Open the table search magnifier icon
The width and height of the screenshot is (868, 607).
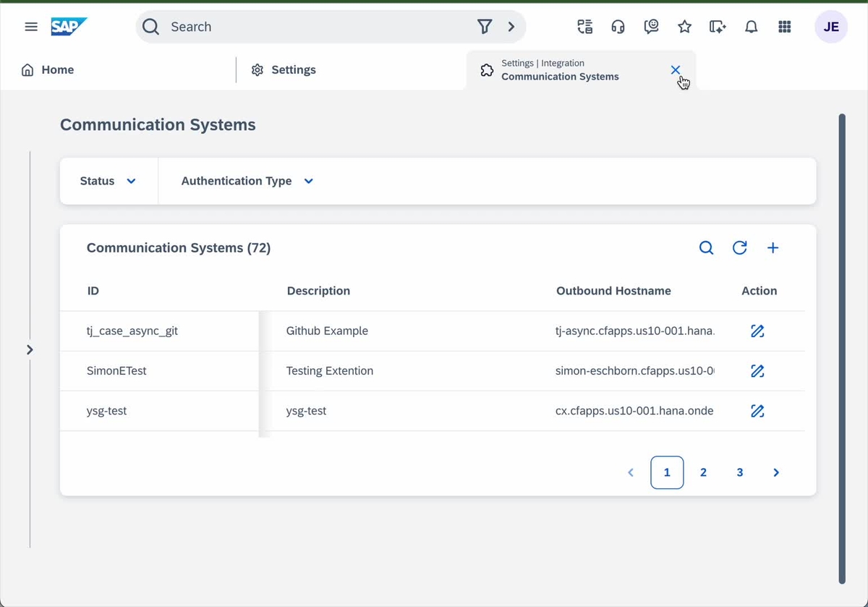tap(706, 247)
